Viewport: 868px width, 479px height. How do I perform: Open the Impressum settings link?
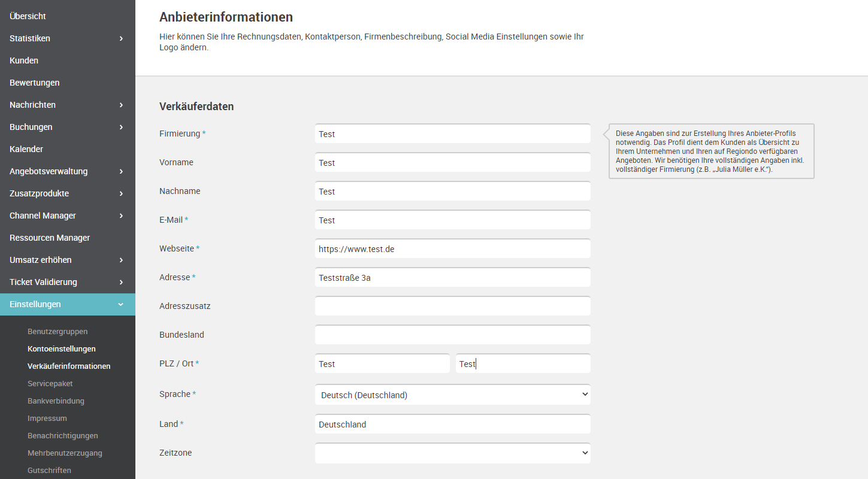[47, 418]
